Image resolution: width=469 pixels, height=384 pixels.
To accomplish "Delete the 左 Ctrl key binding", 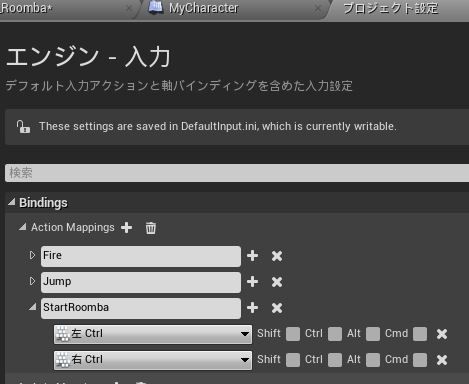I will click(x=442, y=334).
